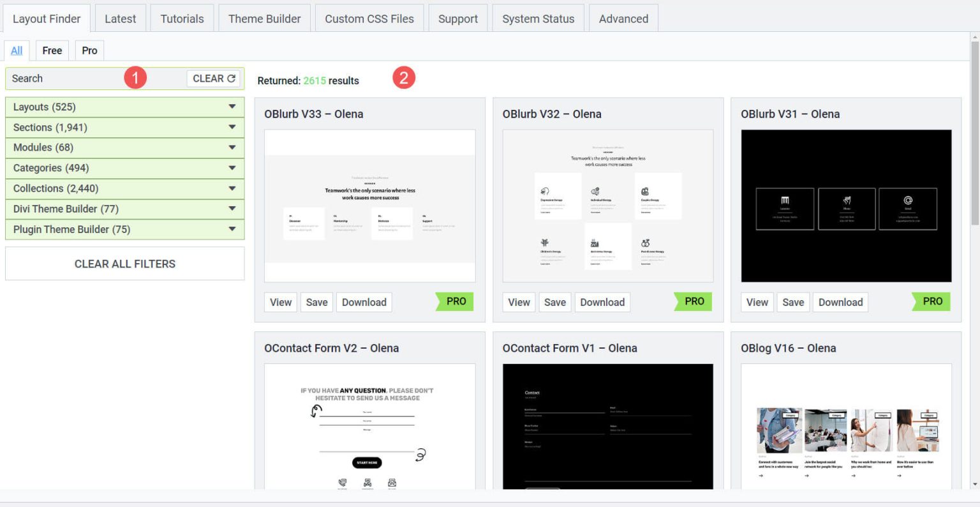Download the OBlurb V31 – Olena layout
Viewport: 980px width, 507px height.
pos(840,302)
